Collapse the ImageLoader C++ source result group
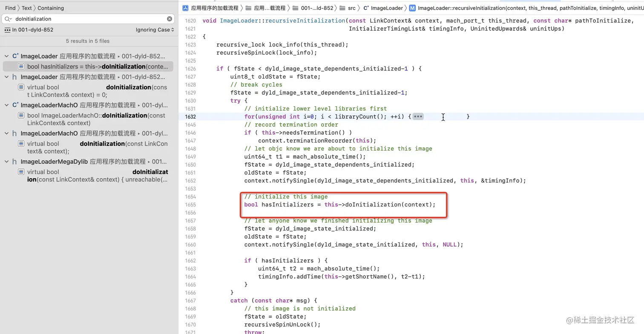 pos(6,56)
